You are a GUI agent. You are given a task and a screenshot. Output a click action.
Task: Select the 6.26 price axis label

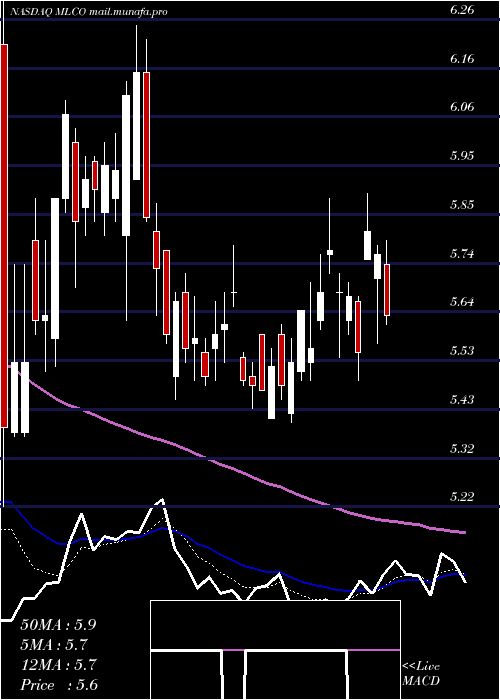tap(461, 10)
